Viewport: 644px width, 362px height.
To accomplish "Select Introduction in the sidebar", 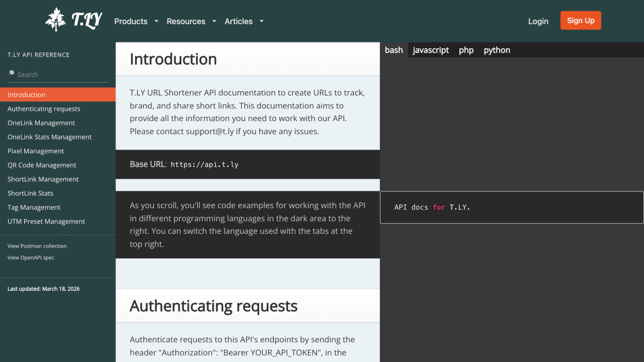I will [57, 94].
